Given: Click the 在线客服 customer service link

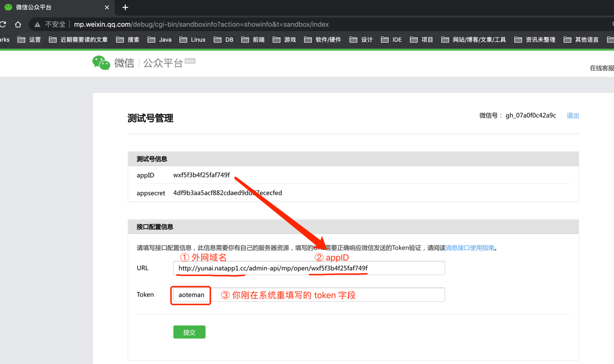Looking at the screenshot, I should coord(601,68).
